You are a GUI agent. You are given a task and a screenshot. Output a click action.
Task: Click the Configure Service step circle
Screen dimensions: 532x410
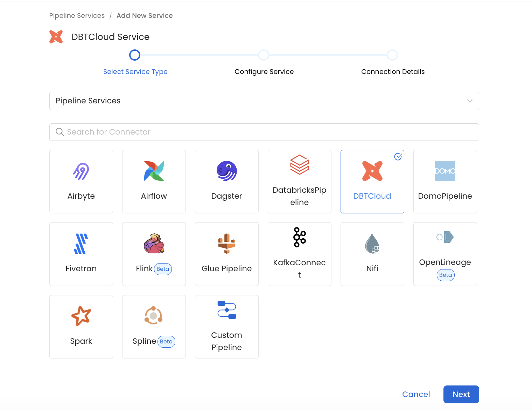click(264, 55)
